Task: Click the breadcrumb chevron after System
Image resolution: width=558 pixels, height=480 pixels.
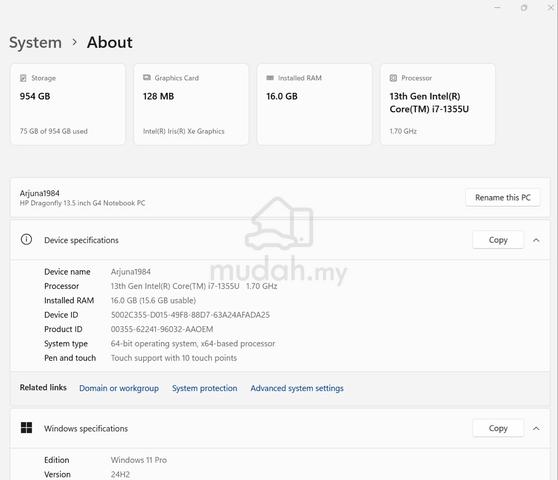Action: pos(74,42)
